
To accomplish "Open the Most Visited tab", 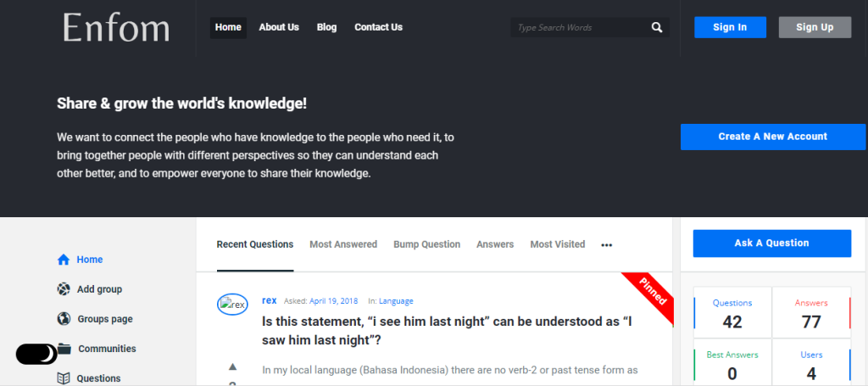I will (558, 244).
